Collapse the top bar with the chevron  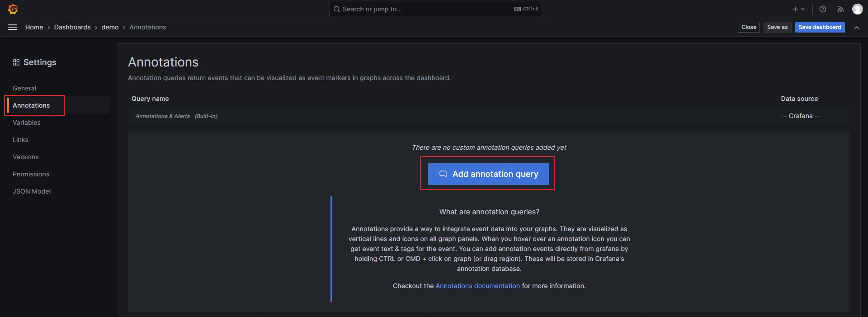857,27
